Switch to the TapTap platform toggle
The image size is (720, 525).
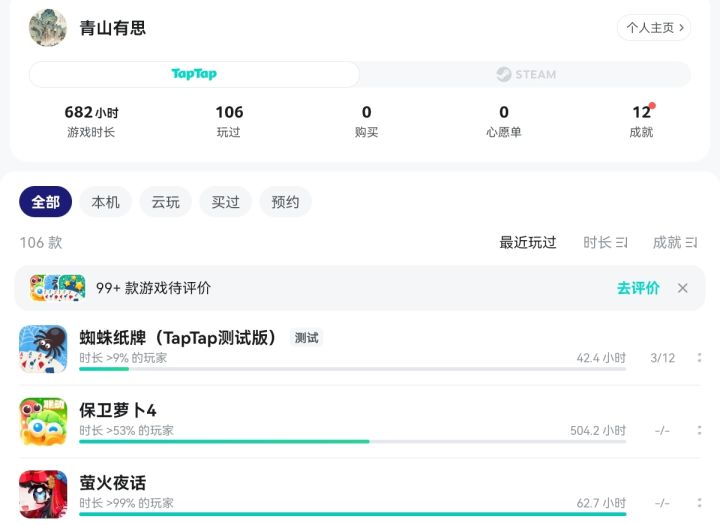[194, 74]
